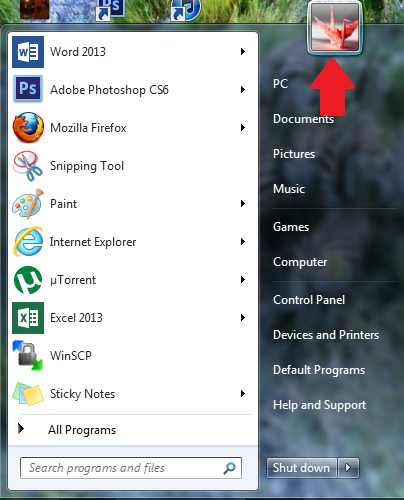The image size is (404, 500).
Task: Click the Shut down button
Action: [302, 467]
